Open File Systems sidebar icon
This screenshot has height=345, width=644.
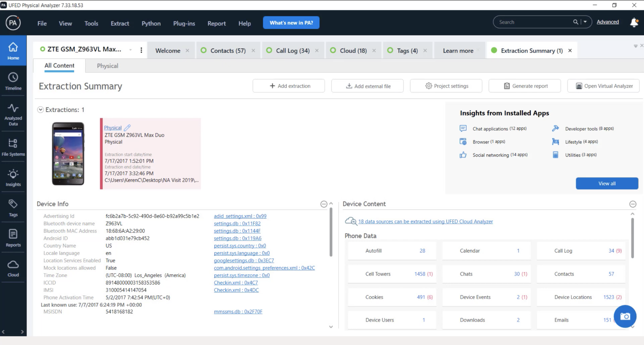pyautogui.click(x=13, y=147)
